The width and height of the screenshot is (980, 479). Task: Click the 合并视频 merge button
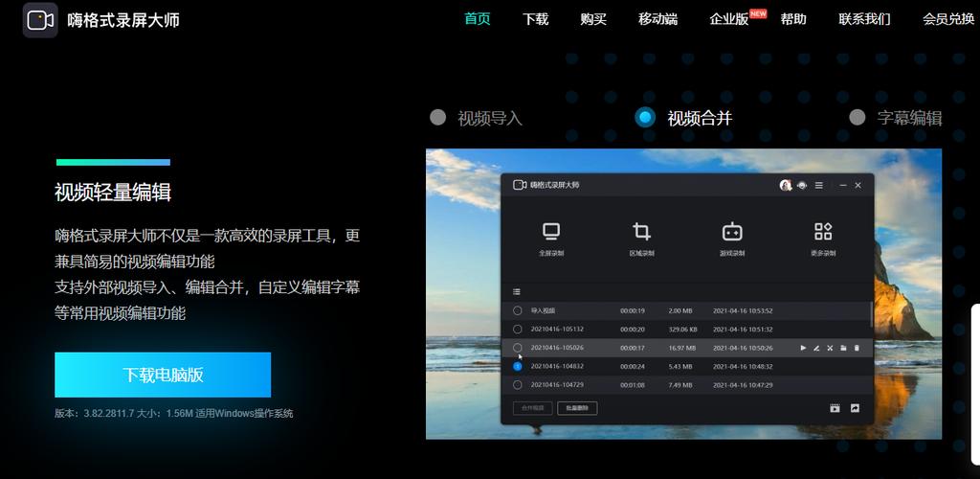[533, 408]
